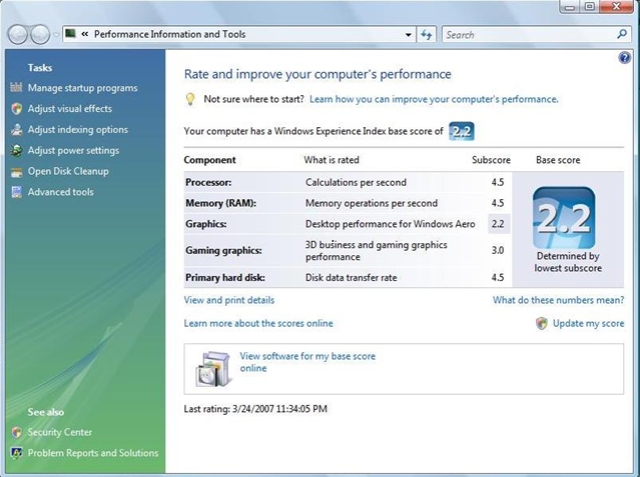Select the Memory (RAM) row label
The width and height of the screenshot is (640, 477).
221,203
